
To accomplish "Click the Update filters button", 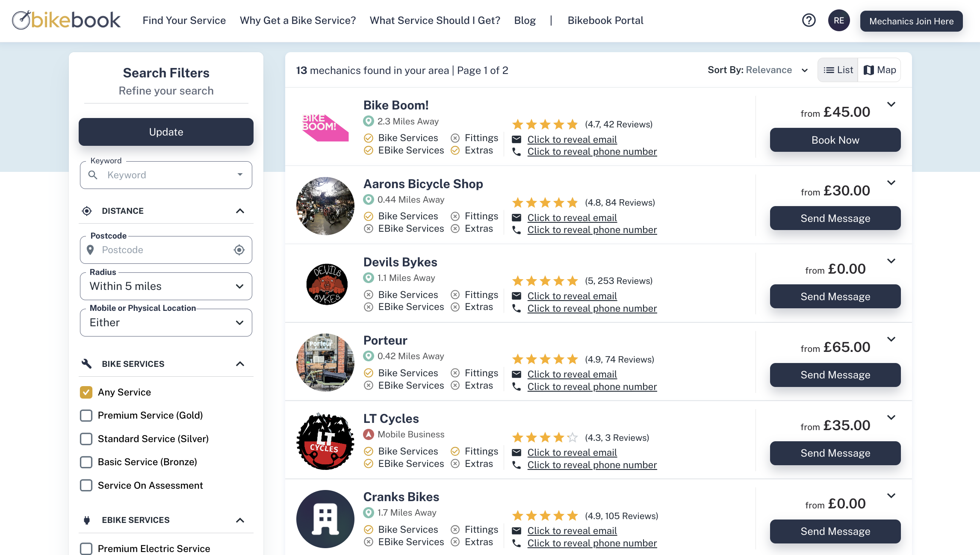I will pos(166,132).
